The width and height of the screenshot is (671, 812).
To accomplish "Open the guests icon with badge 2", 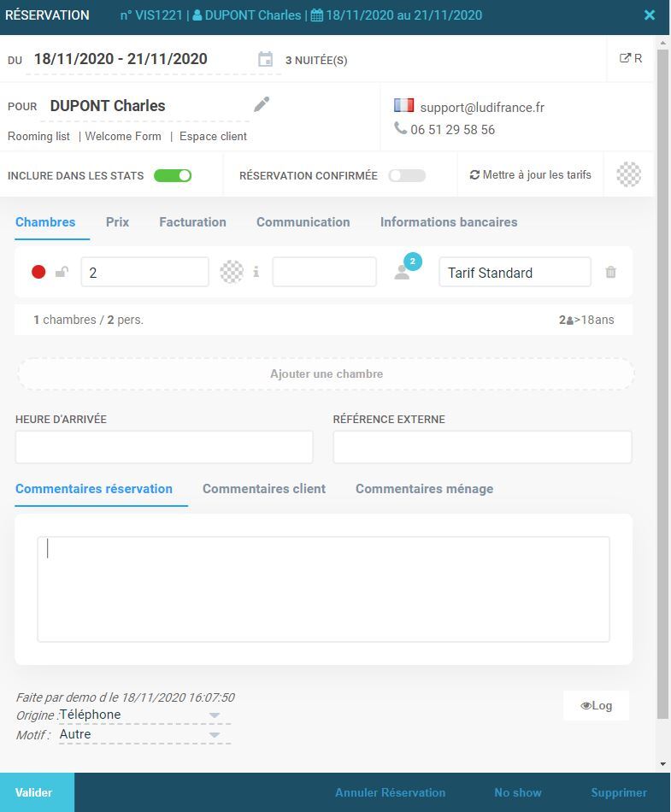I will click(x=408, y=267).
